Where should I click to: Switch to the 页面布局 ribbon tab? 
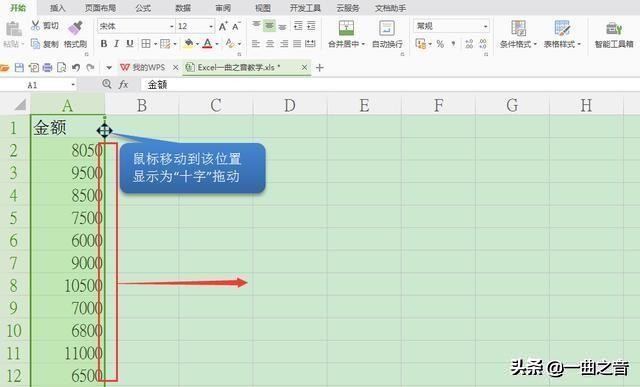(x=100, y=8)
